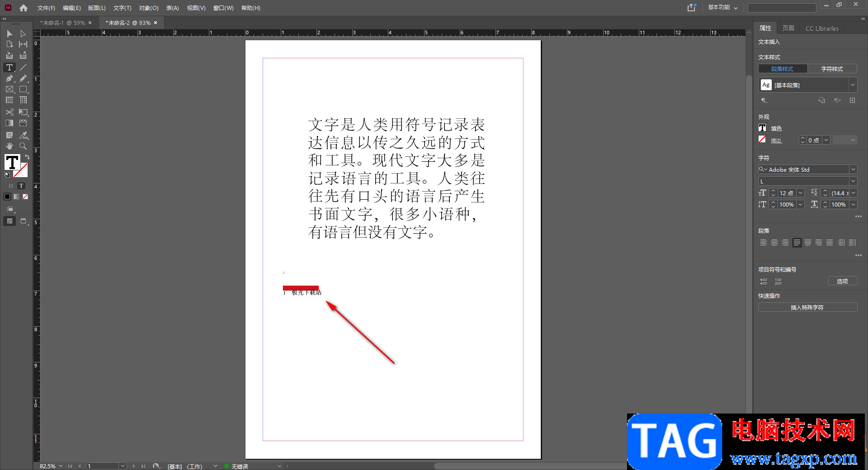Toggle justify with last line left
Screen dimensions: 868x470
(797, 243)
